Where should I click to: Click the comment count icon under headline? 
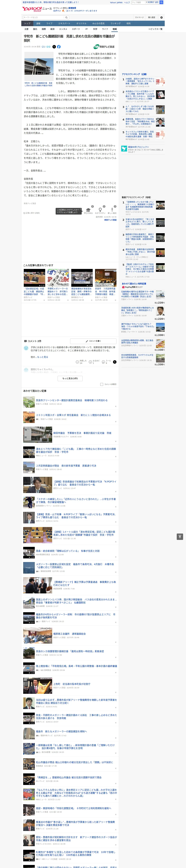point(44,47)
